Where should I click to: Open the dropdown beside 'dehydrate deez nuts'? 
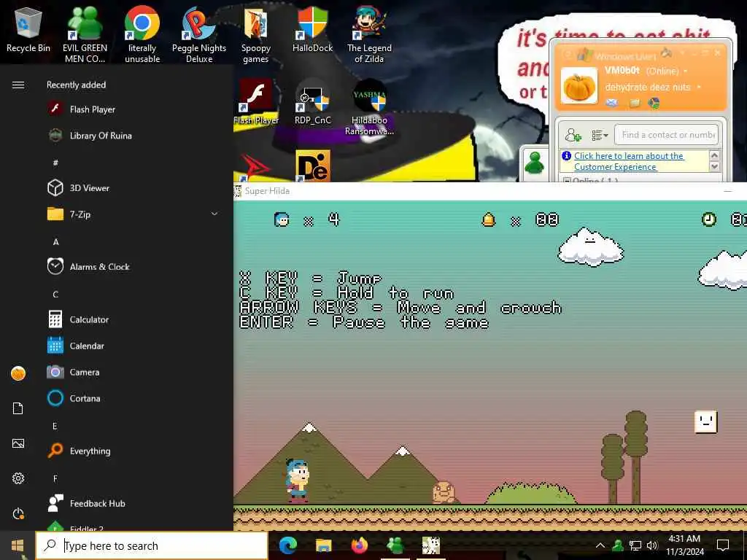coord(698,87)
